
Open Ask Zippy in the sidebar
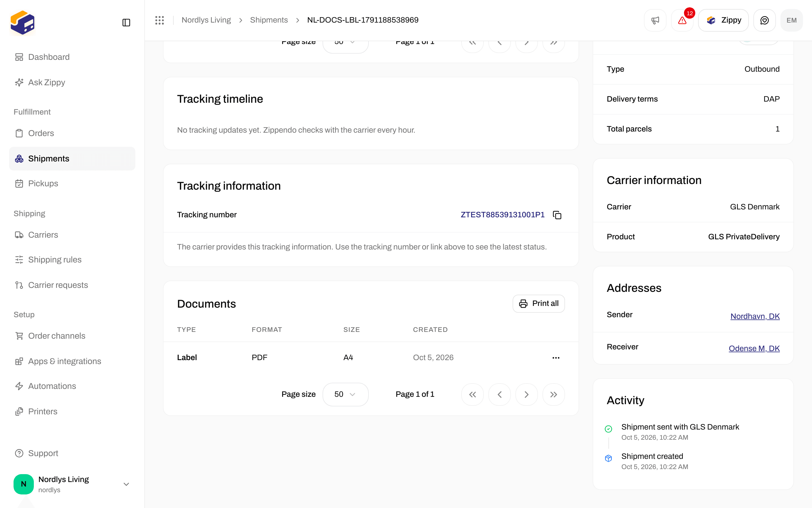pyautogui.click(x=72, y=82)
